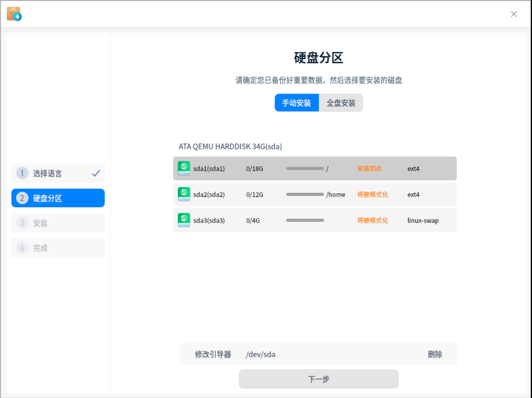Switch to 手动安装 manual install mode
Viewport: 532px width, 398px height.
296,103
